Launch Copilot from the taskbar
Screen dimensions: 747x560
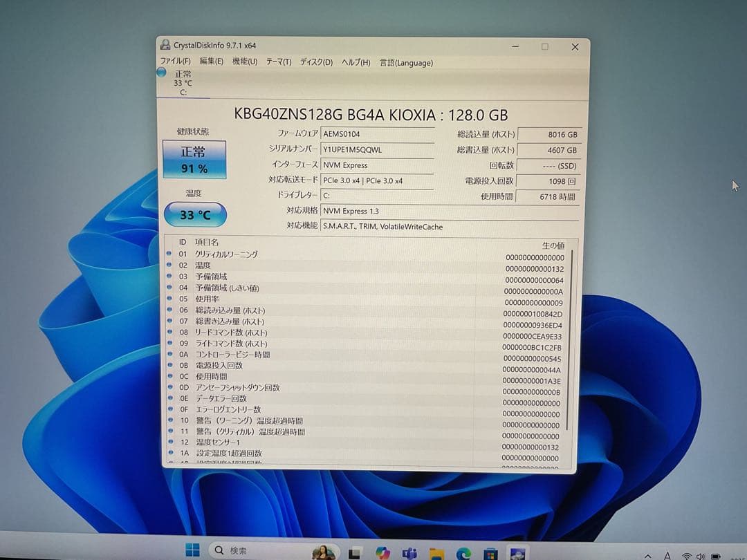coord(383,551)
